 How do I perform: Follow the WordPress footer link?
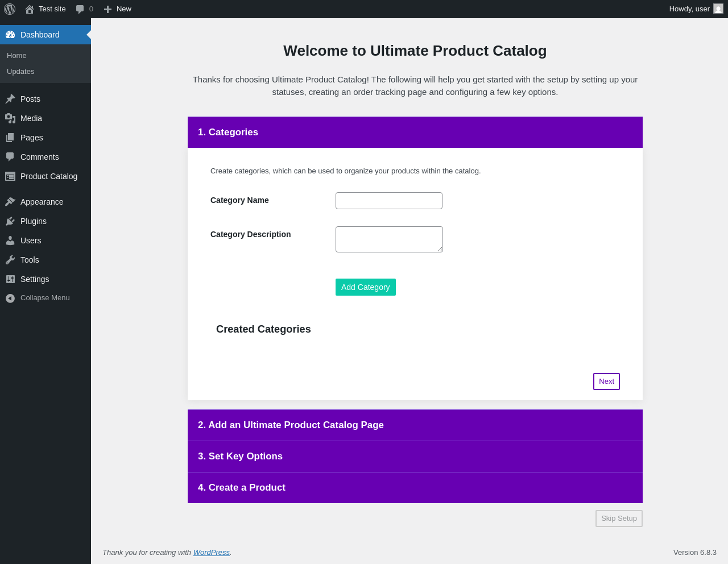[x=211, y=553]
